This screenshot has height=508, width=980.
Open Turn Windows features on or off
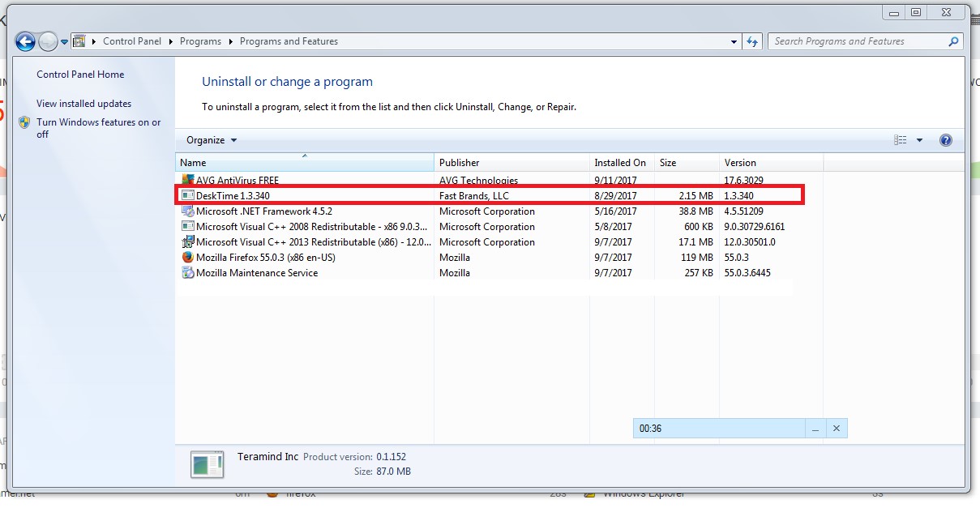(99, 128)
